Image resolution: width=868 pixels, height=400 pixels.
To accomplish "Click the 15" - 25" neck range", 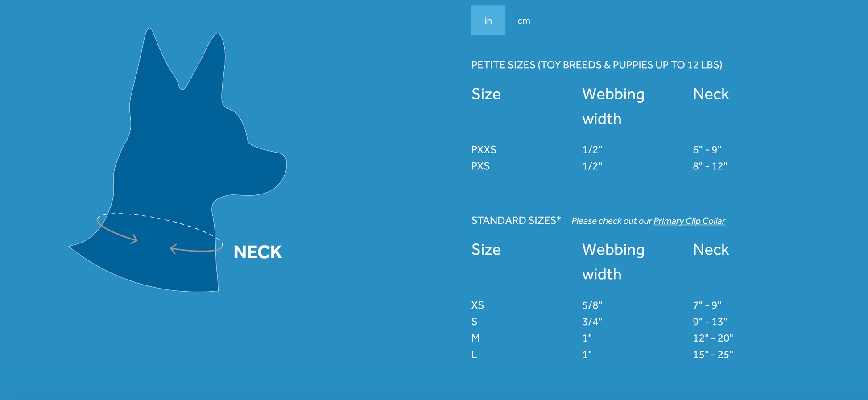I will (x=713, y=355).
